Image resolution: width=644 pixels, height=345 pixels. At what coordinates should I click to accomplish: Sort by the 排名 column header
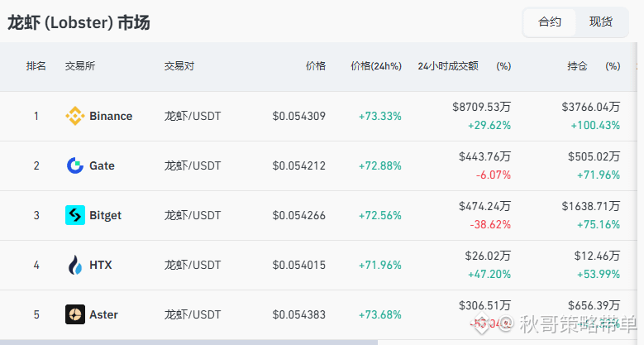coord(36,66)
